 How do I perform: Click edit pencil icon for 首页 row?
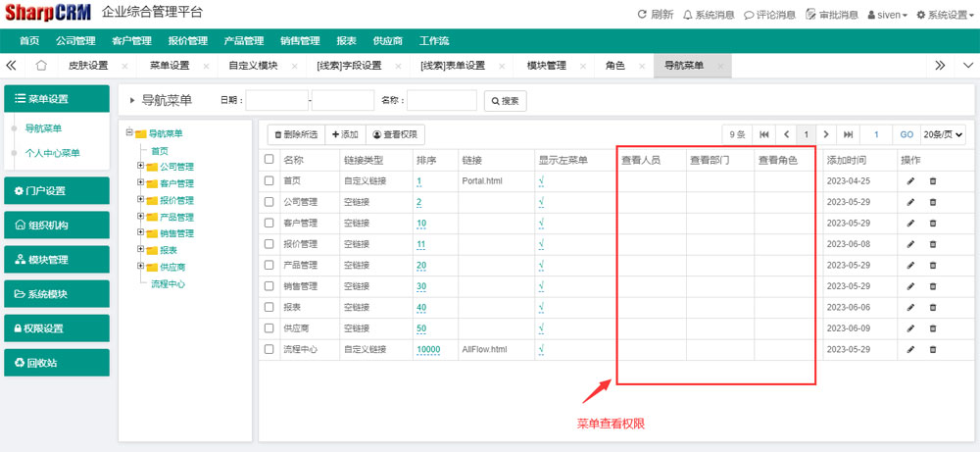[910, 181]
